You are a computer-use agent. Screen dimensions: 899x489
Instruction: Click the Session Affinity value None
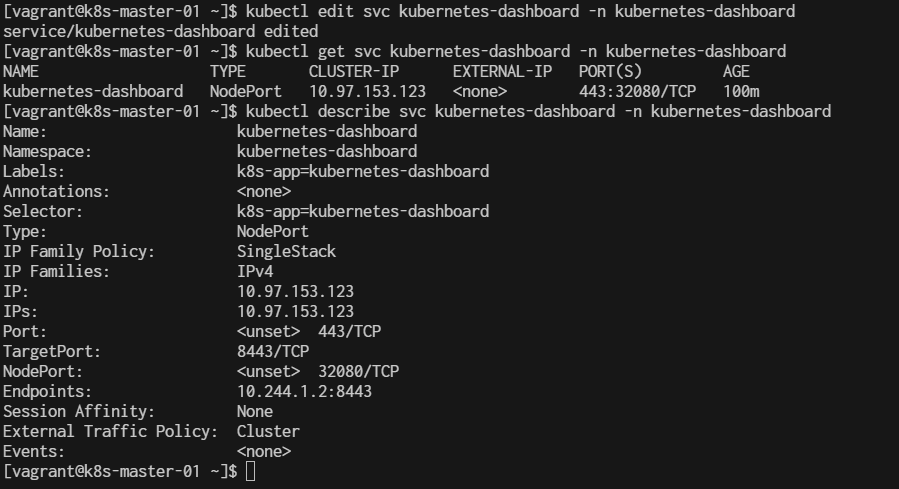coord(255,412)
